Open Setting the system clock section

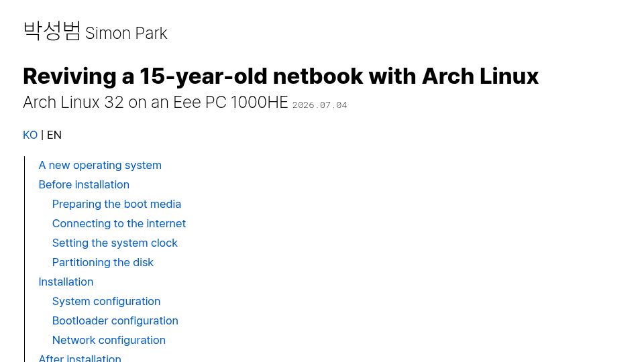coord(115,243)
